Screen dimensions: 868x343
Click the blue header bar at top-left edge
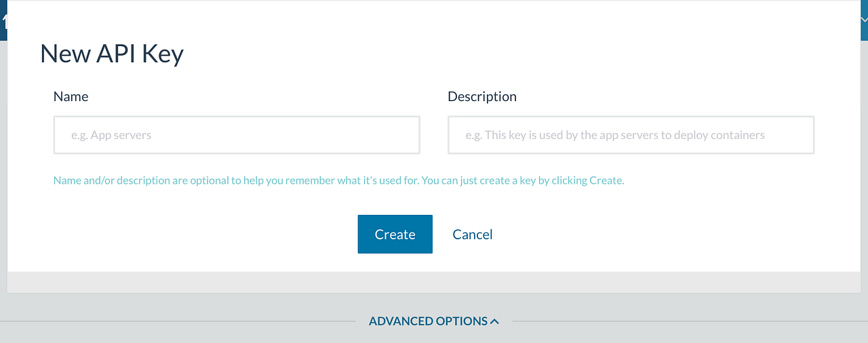[3, 34]
